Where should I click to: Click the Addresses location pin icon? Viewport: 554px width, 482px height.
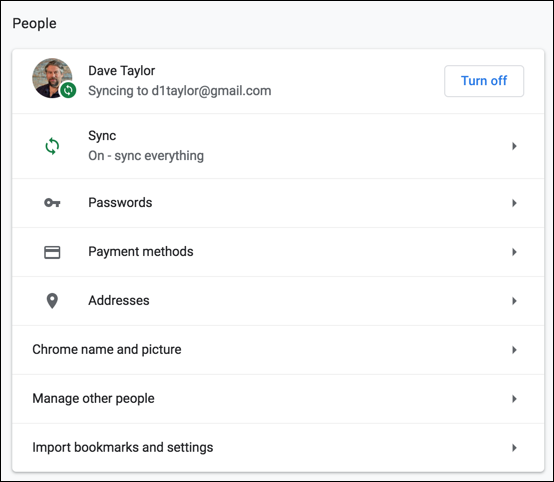pyautogui.click(x=52, y=301)
